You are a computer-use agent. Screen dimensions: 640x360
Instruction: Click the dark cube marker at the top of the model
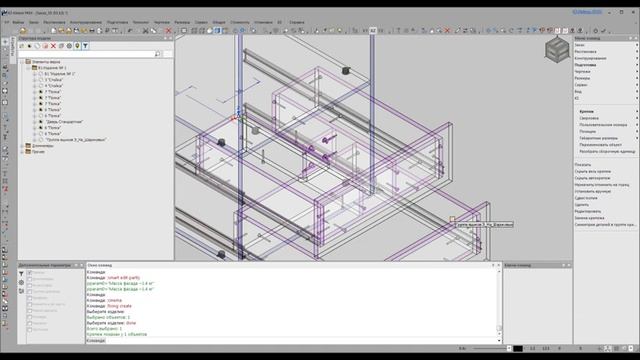coord(346,71)
